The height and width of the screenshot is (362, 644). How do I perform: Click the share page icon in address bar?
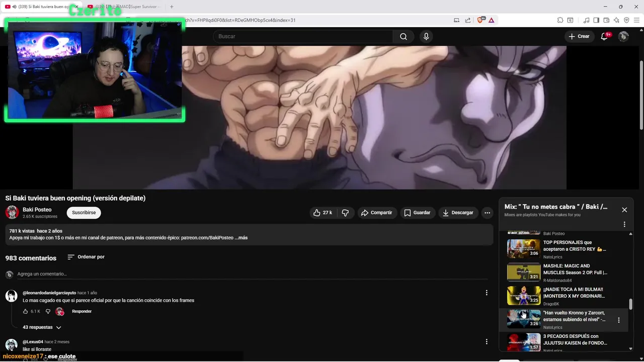click(x=468, y=20)
